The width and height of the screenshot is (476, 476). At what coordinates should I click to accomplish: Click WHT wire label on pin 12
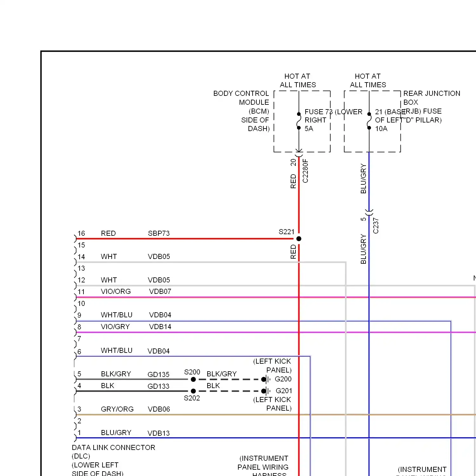[x=109, y=280]
